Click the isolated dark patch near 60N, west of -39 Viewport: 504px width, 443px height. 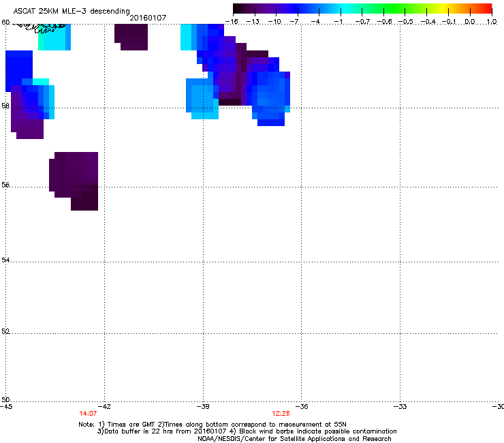[131, 37]
